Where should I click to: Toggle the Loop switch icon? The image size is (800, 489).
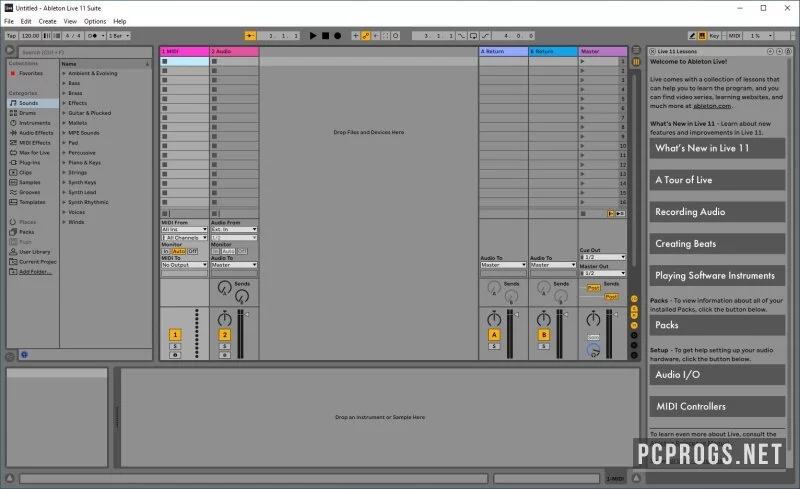coord(473,36)
